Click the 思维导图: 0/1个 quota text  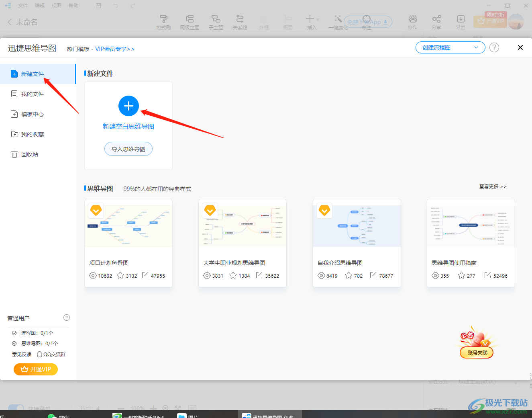[39, 344]
